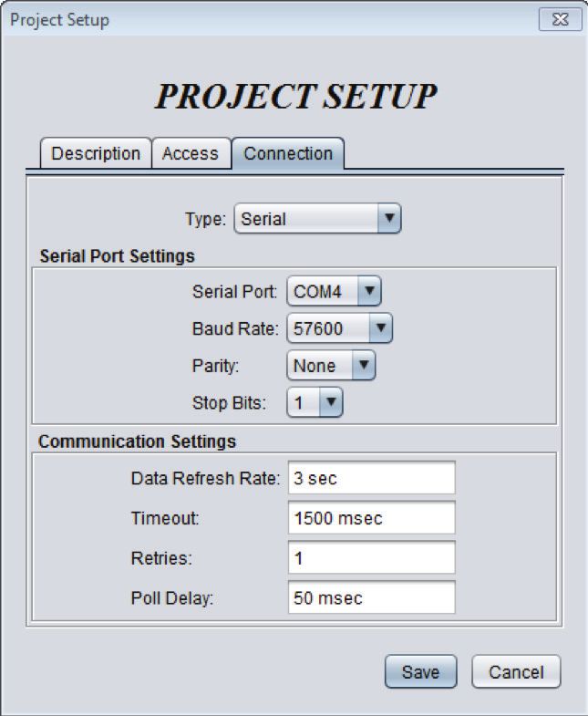
Task: Select the Connection tab
Action: pos(288,153)
